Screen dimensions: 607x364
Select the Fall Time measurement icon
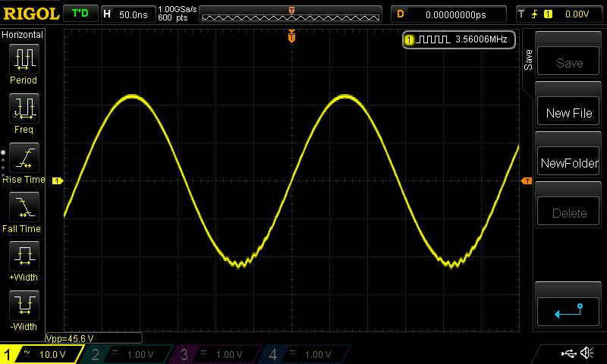point(24,206)
